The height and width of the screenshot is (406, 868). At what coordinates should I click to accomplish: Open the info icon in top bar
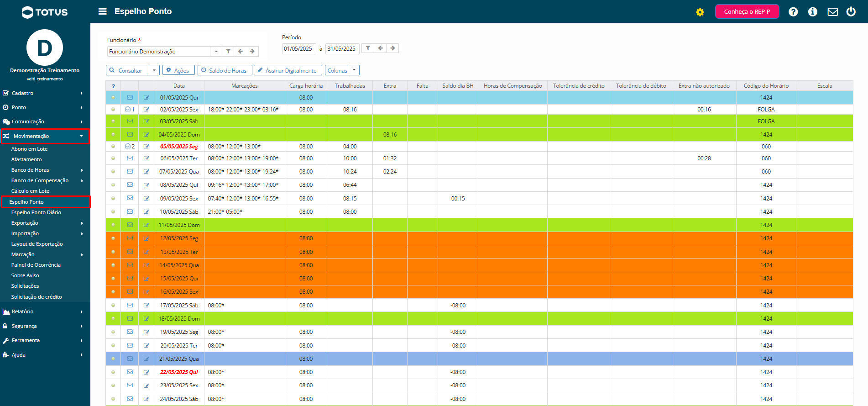[x=813, y=12]
